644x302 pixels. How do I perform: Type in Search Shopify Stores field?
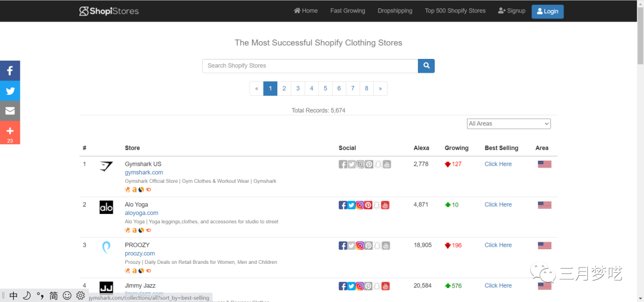(x=309, y=66)
